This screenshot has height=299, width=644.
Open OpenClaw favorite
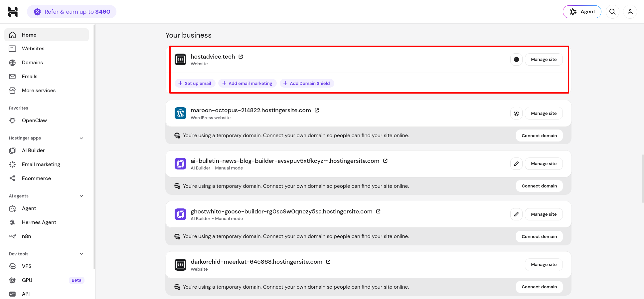(47, 121)
